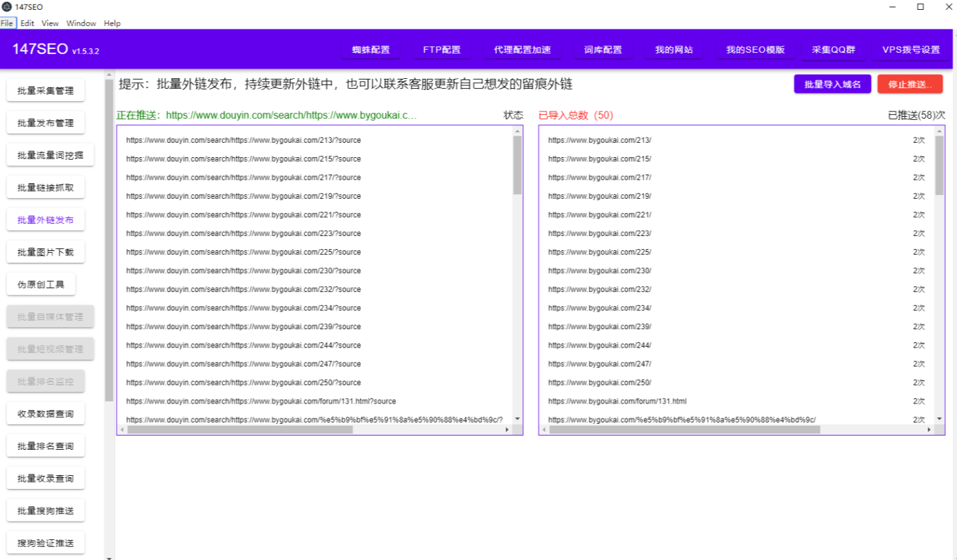Click 已推送(58)次 counter
957x560 pixels.
(x=916, y=115)
